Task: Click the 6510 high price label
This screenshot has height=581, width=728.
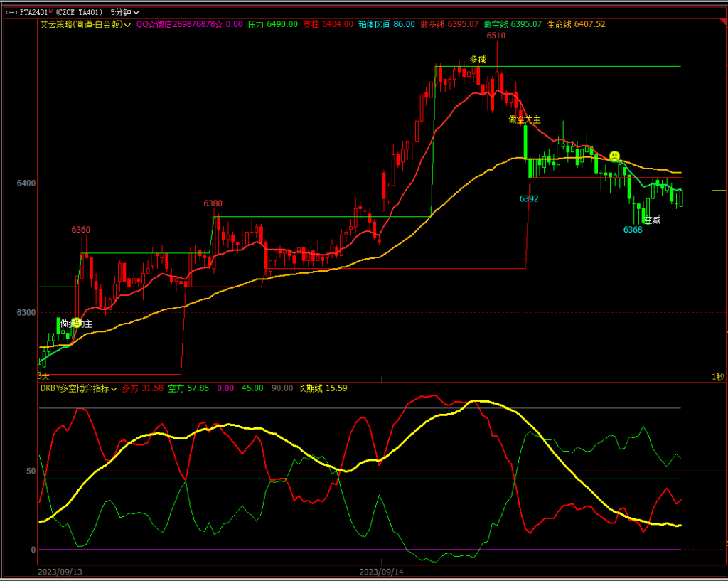Action: click(x=496, y=36)
